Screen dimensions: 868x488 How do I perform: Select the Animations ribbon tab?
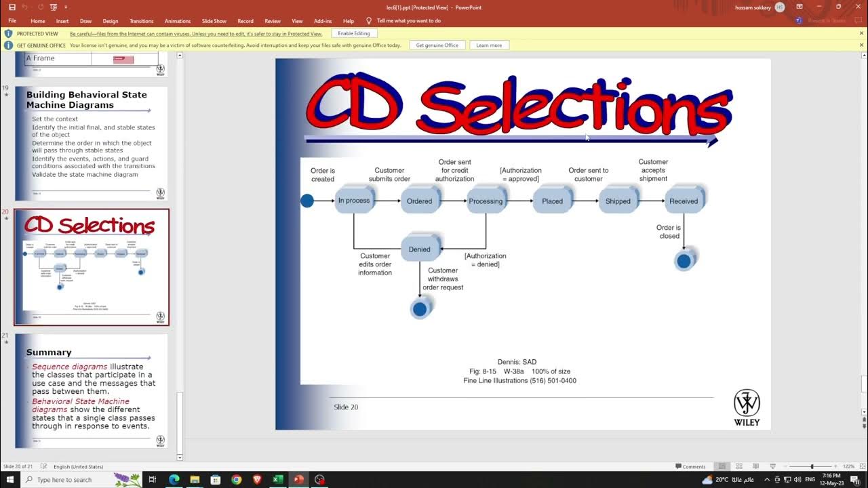[x=177, y=21]
